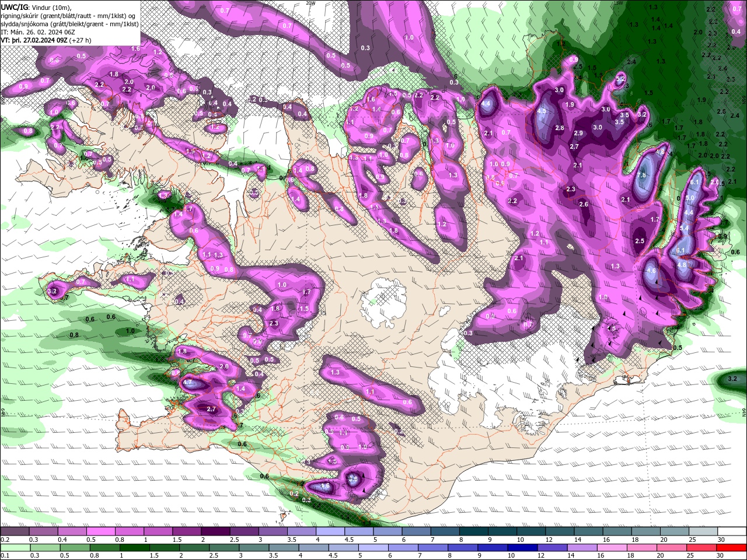Click the '0.2' label in the snow legend
The width and height of the screenshot is (747, 560).
tap(5, 540)
